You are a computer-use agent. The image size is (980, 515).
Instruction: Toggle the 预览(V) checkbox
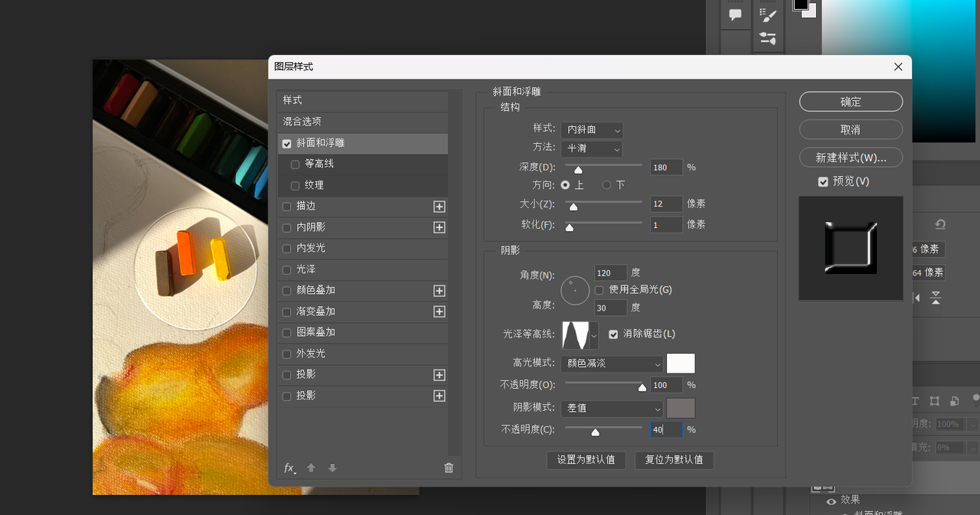pyautogui.click(x=823, y=181)
